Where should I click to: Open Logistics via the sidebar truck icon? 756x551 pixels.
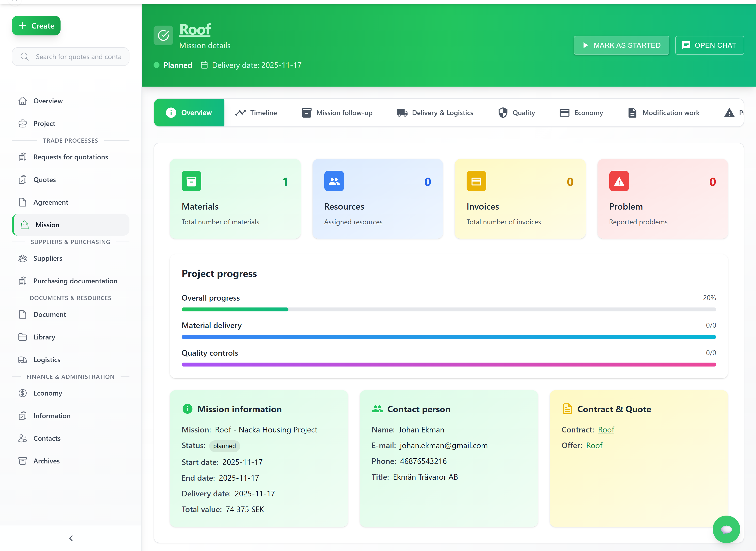[x=23, y=360]
